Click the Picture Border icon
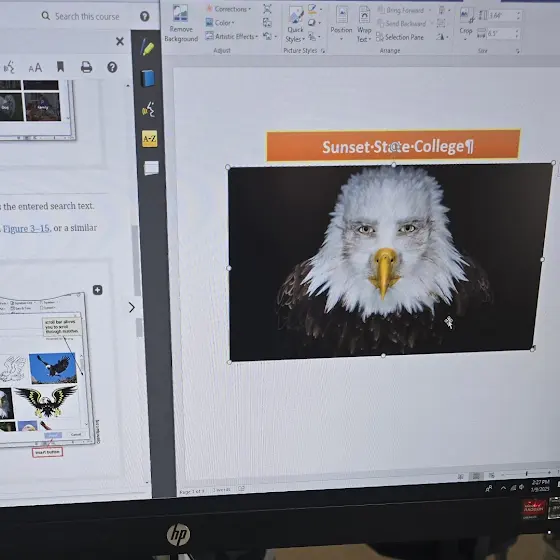This screenshot has height=560, width=560. tap(312, 9)
